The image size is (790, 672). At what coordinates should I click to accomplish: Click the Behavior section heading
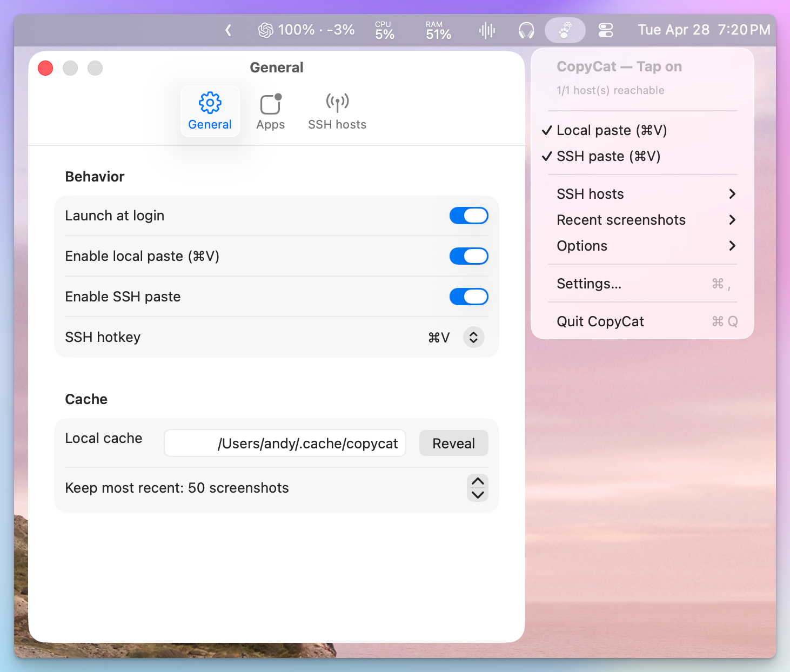95,177
